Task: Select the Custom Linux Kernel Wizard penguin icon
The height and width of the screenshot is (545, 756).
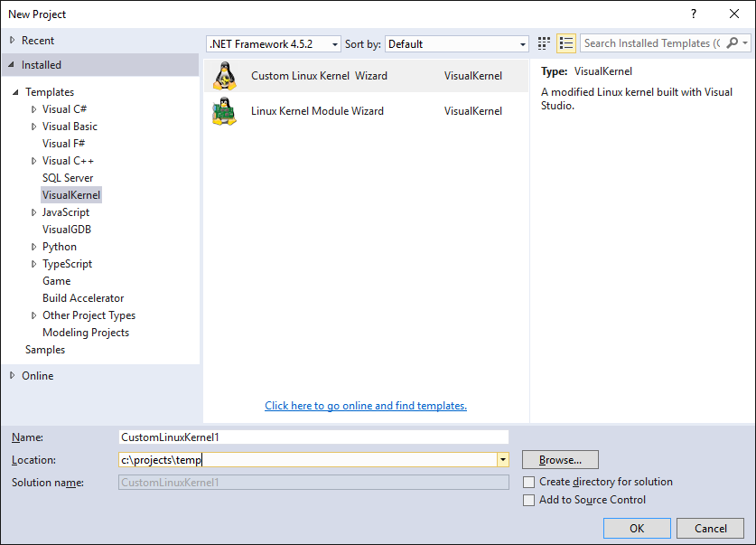Action: pyautogui.click(x=225, y=76)
